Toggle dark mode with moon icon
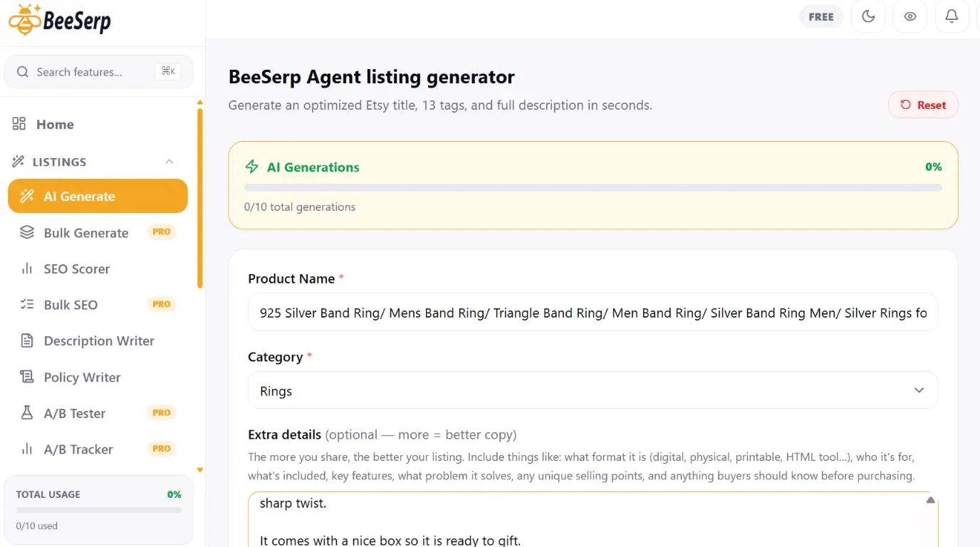This screenshot has width=980, height=547. [x=868, y=16]
